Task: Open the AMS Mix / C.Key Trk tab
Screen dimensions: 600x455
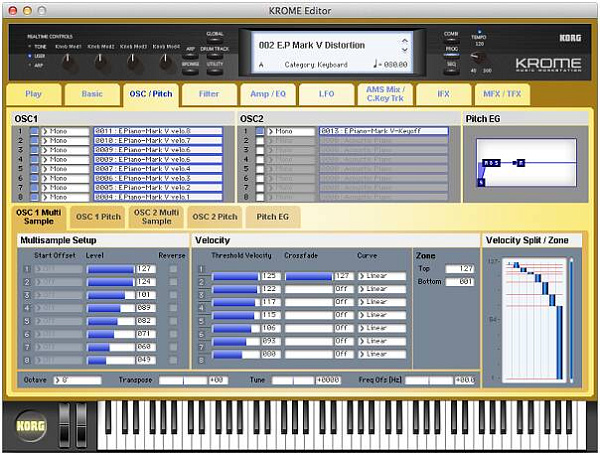Action: (x=385, y=94)
